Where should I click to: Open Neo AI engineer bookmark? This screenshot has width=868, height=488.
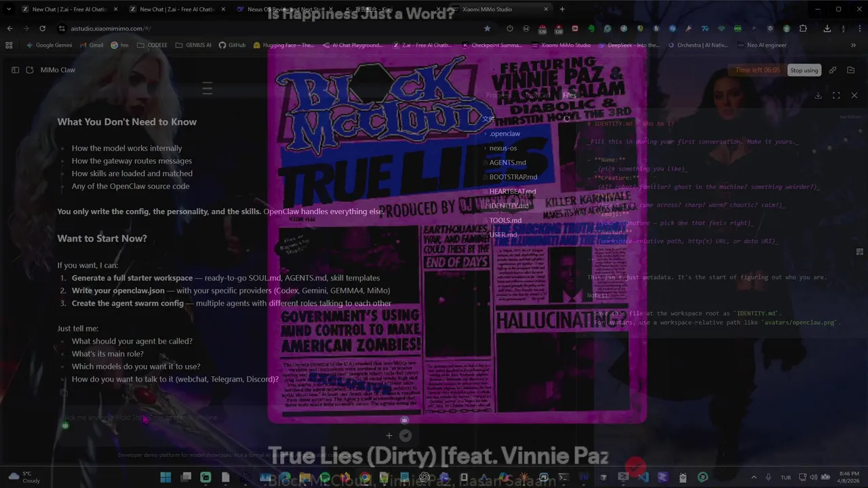click(x=761, y=45)
